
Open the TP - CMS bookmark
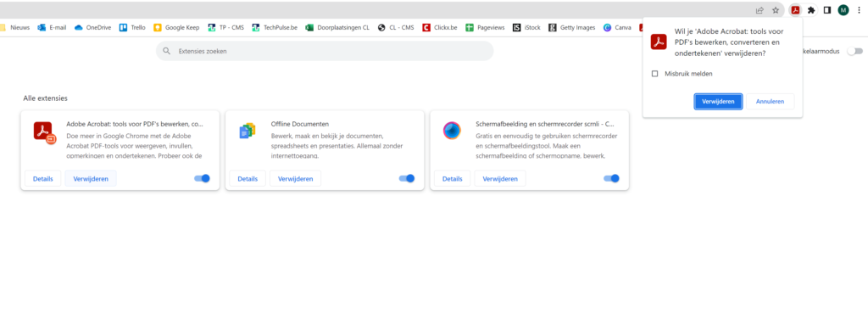(225, 27)
